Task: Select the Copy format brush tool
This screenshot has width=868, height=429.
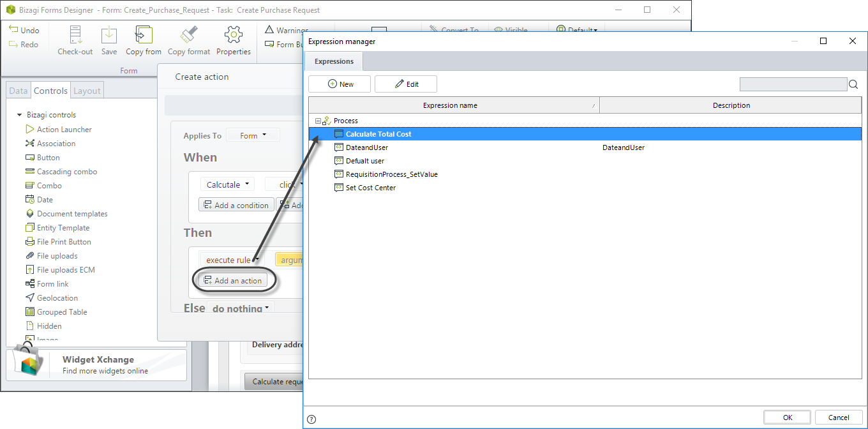Action: (189, 35)
